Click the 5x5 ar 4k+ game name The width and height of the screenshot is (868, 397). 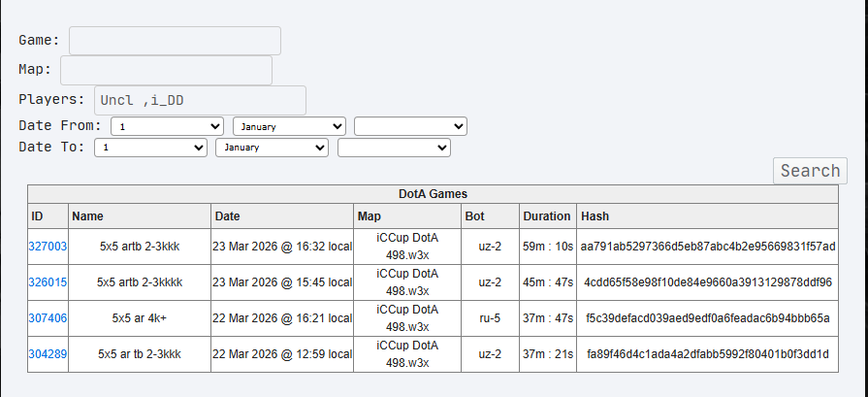(x=140, y=318)
